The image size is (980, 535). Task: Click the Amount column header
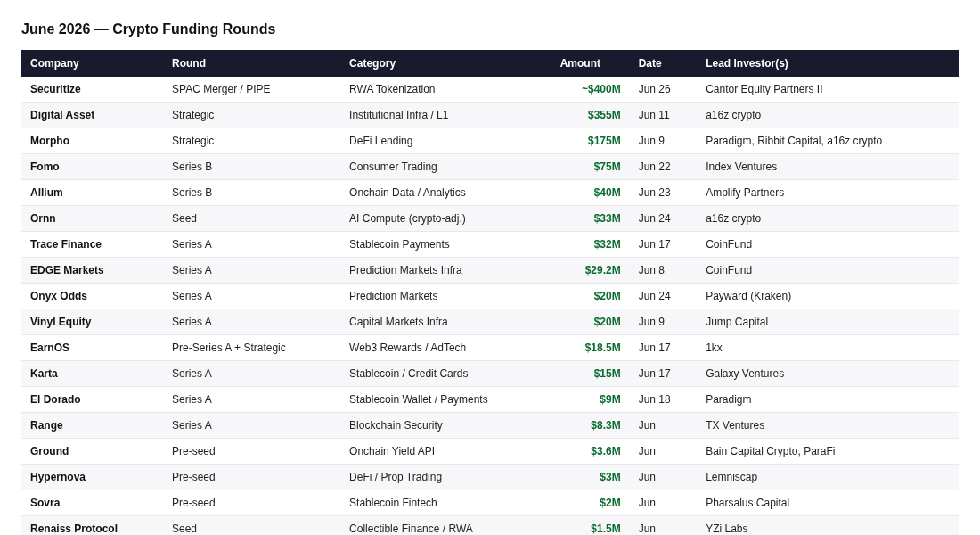tap(580, 63)
